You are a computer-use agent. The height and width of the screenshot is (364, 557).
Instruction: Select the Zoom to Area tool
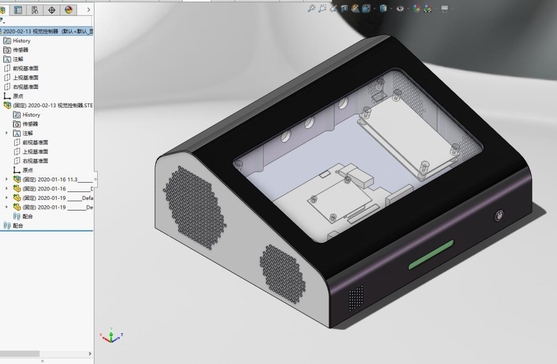322,9
